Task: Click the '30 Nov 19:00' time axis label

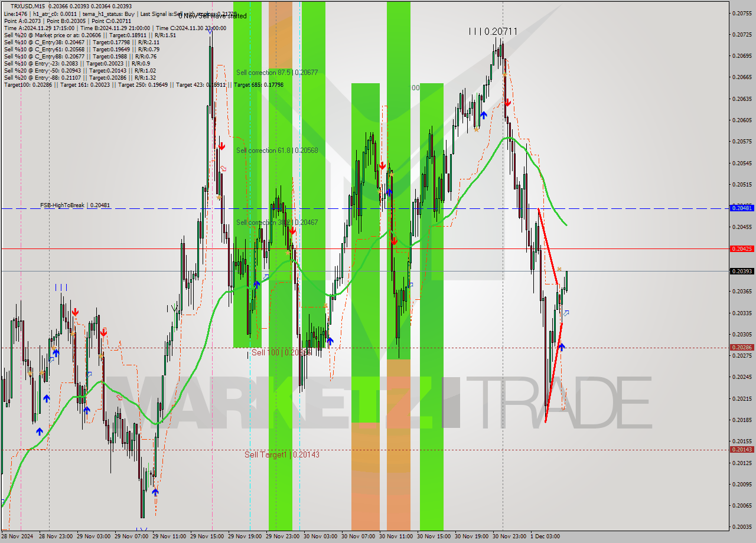Action: tap(471, 536)
